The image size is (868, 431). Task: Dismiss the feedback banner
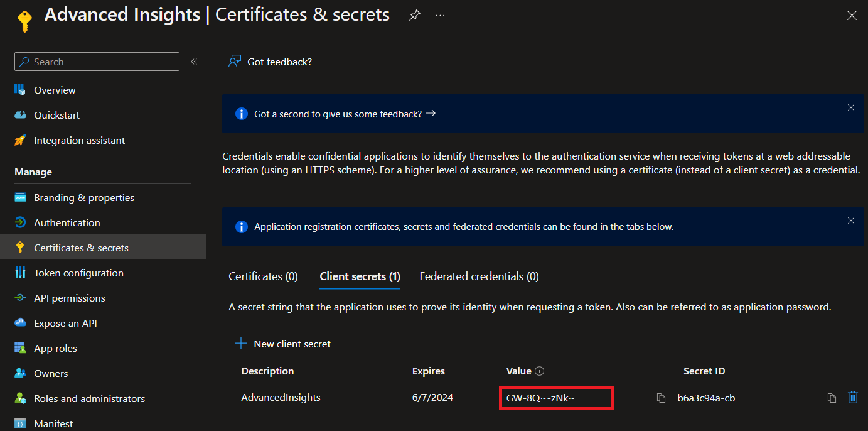coord(850,107)
